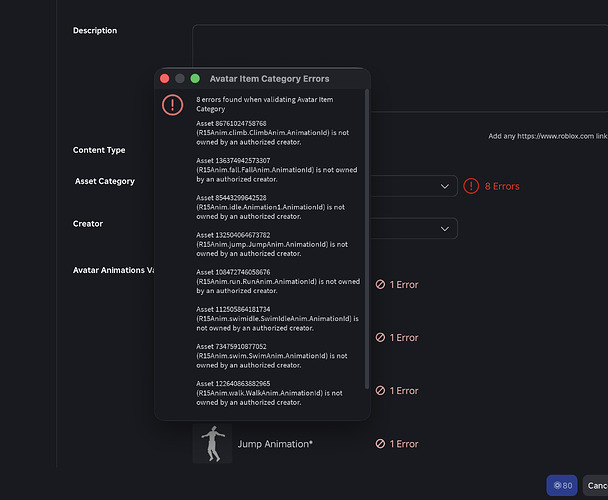Image resolution: width=608 pixels, height=500 pixels.
Task: Click the Cancel button
Action: point(596,485)
